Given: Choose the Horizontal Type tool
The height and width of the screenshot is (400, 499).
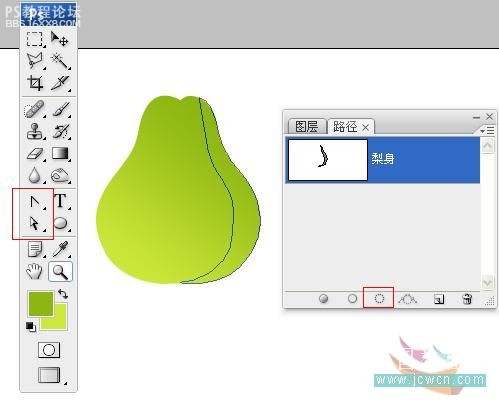Looking at the screenshot, I should [x=60, y=201].
